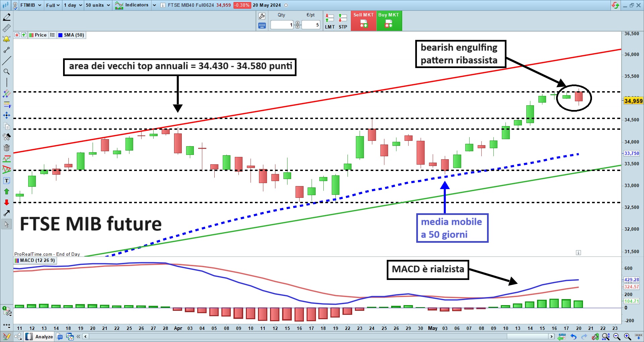
Task: Open the 1 day timeframe dropdown
Action: point(73,5)
